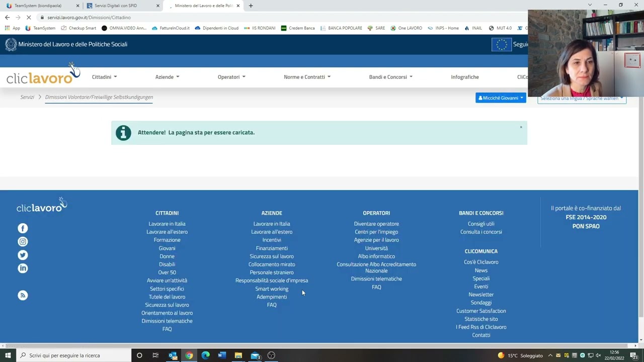Image resolution: width=644 pixels, height=362 pixels.
Task: Open the Smart working footer link
Action: click(x=272, y=289)
